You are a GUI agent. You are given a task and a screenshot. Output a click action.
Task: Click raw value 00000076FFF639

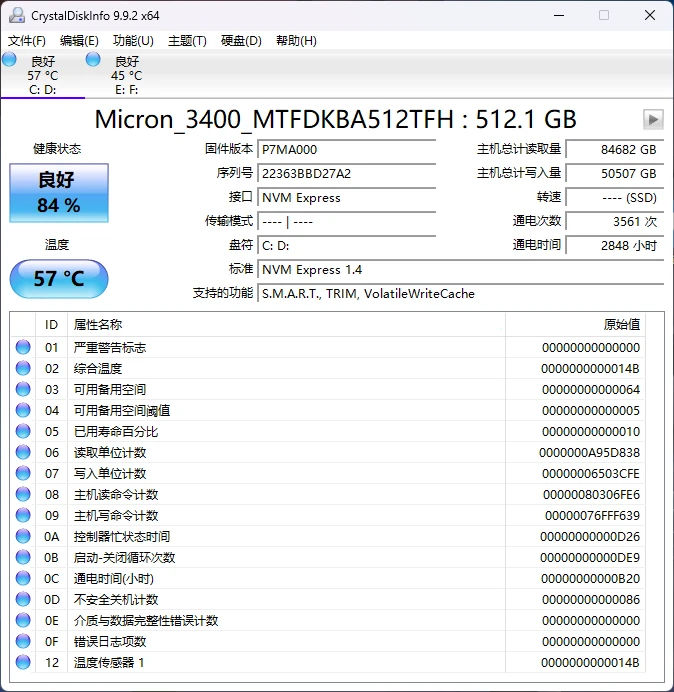(592, 515)
